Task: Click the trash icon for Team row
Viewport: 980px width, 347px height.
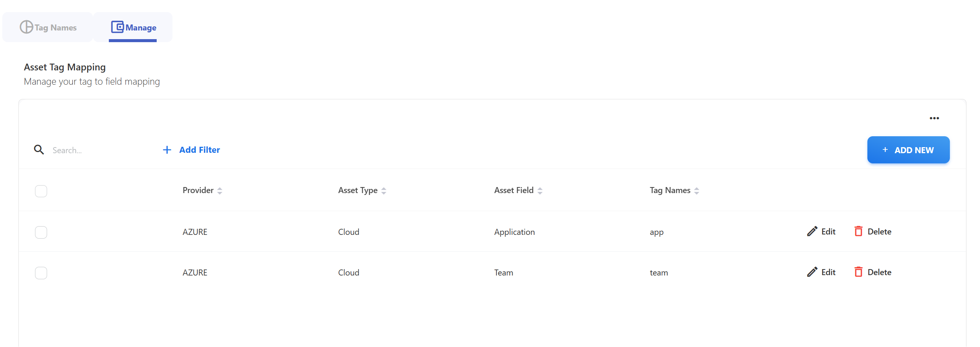Action: 858,272
